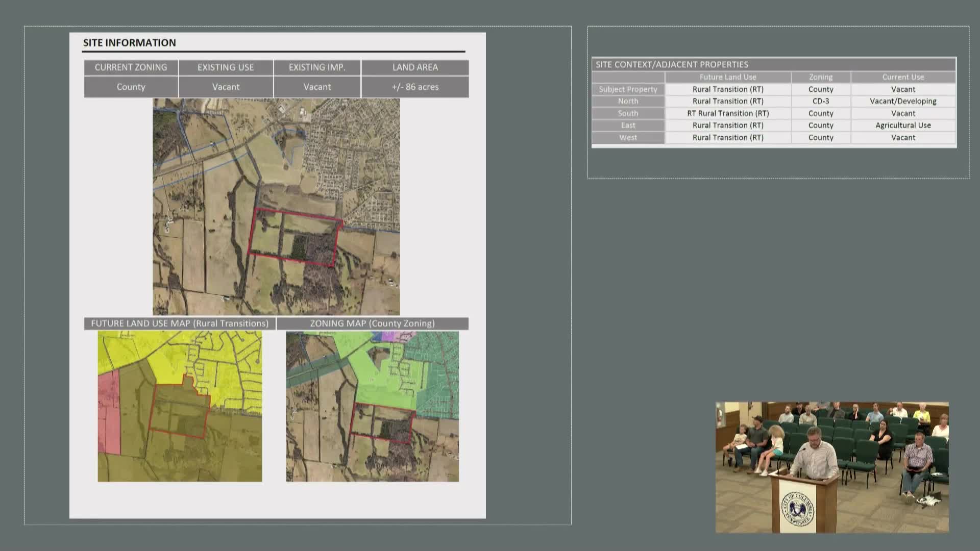Select the North row label
Screen dimensions: 980x551
click(x=628, y=101)
